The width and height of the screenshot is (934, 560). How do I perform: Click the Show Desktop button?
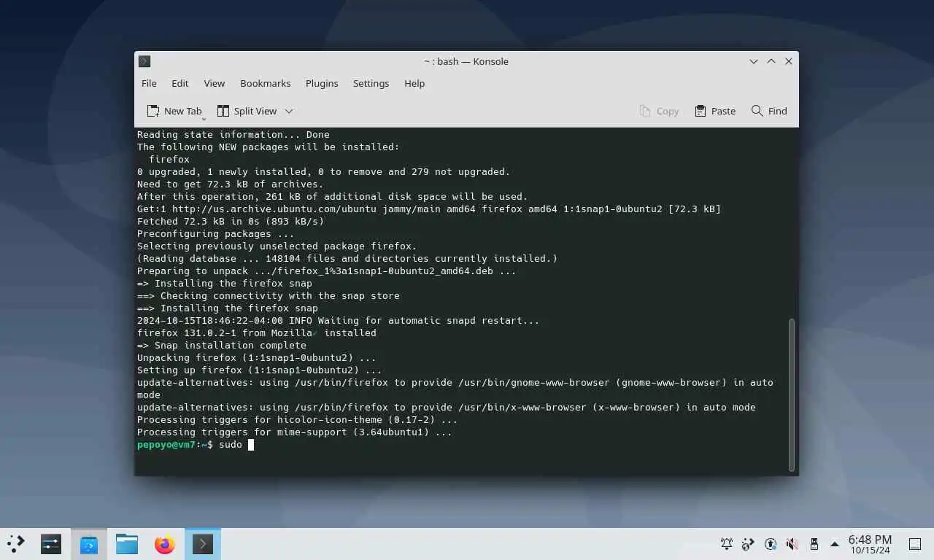coord(915,544)
